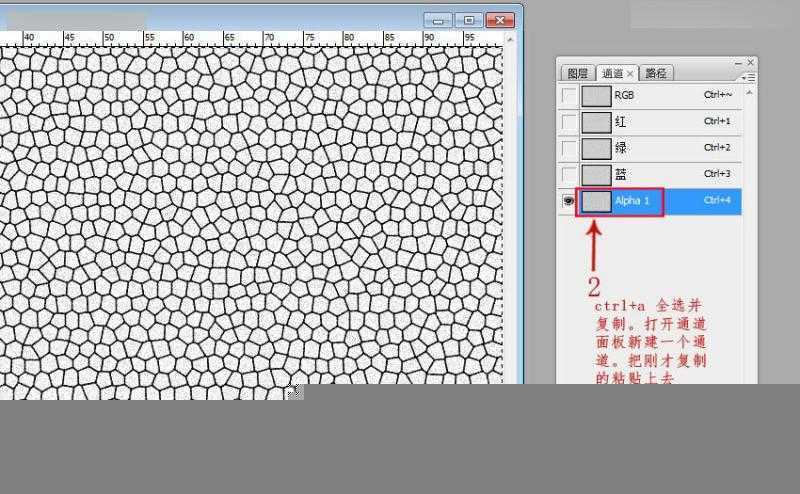Click the Ctrl+4 shortcut label
The width and height of the screenshot is (800, 494).
[x=717, y=201]
